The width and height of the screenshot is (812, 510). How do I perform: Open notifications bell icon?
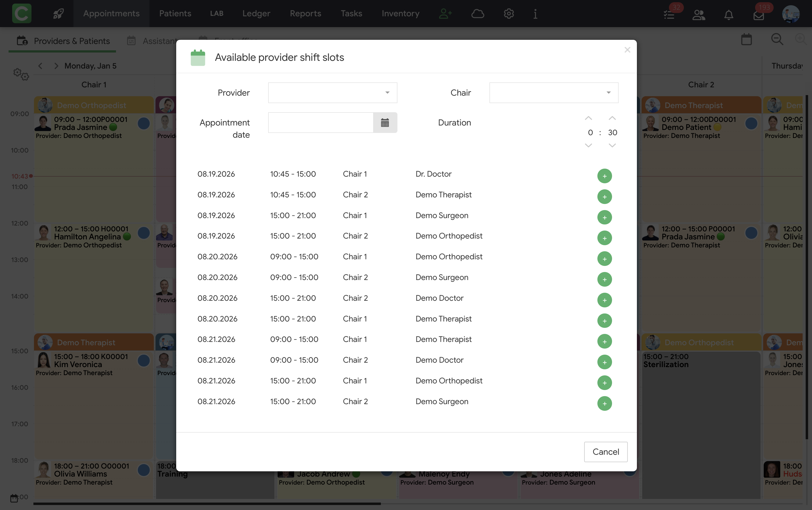coord(728,15)
